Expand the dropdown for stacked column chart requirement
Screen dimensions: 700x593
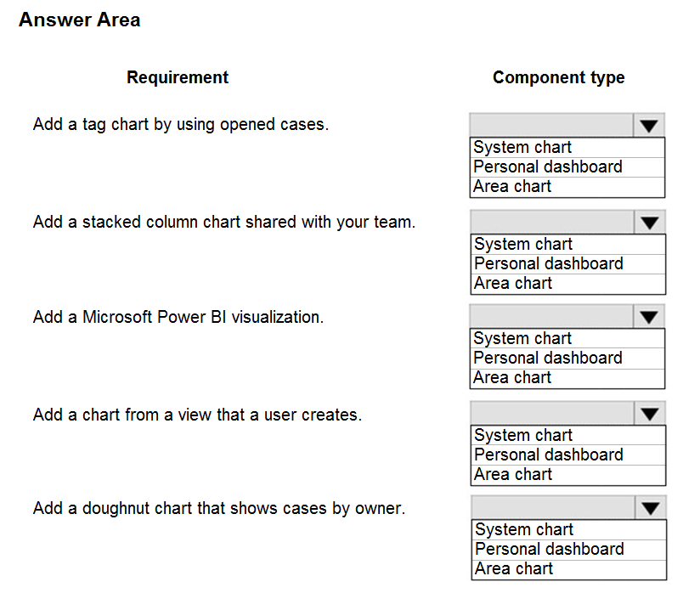pyautogui.click(x=650, y=223)
